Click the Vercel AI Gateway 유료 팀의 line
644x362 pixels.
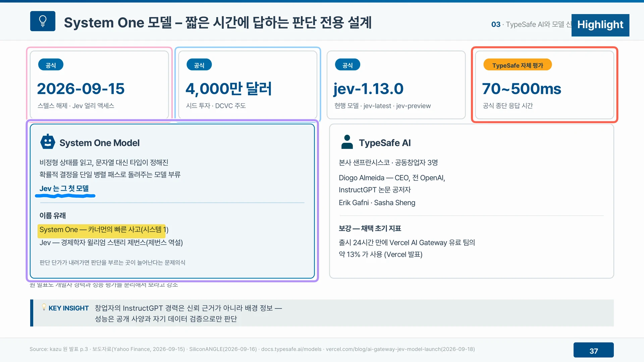coord(407,242)
